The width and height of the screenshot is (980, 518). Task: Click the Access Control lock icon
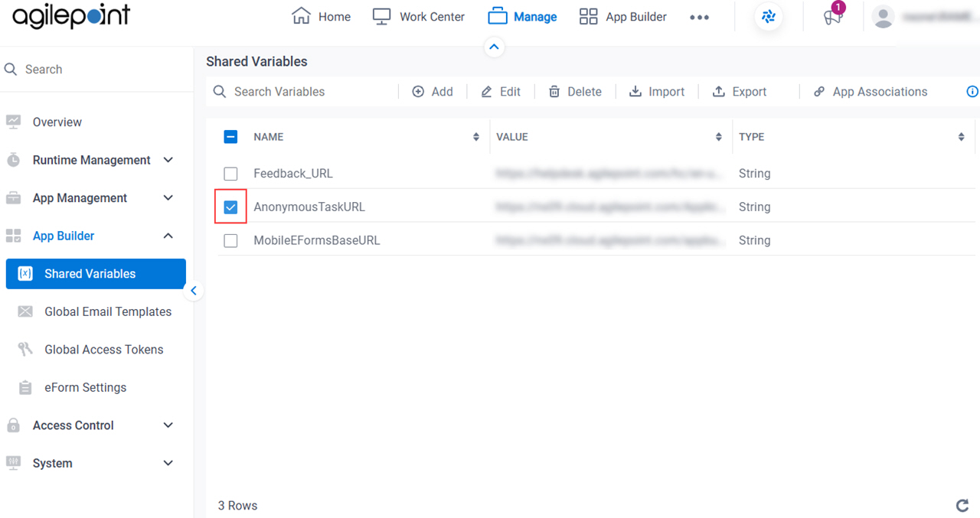point(13,425)
